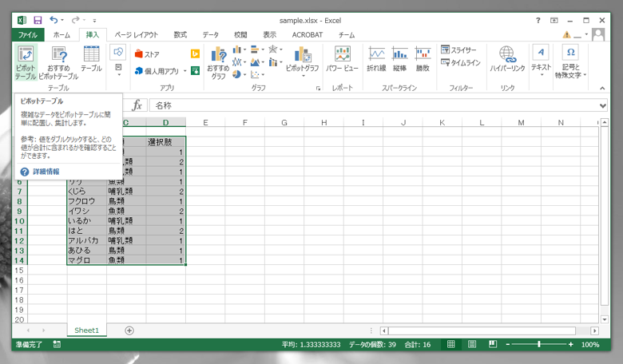Open the File (ファイル) tab
The height and width of the screenshot is (364, 623).
[28, 34]
